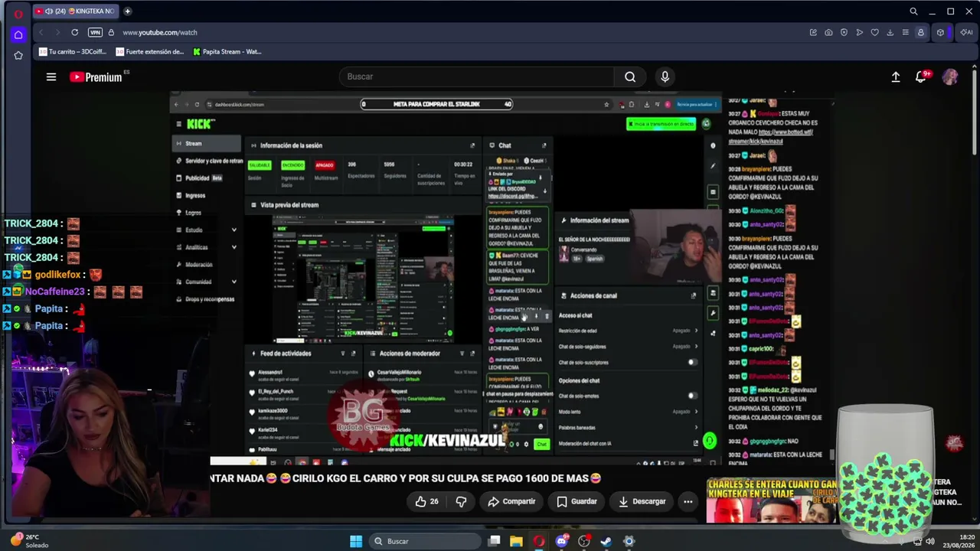Image resolution: width=980 pixels, height=551 pixels.
Task: Start a voice search with the microphone
Action: [x=665, y=77]
